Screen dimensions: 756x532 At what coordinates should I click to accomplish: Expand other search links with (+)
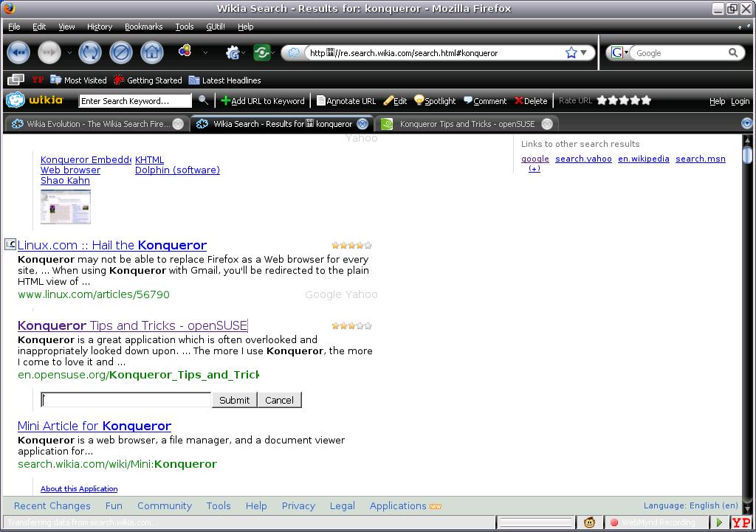(535, 169)
